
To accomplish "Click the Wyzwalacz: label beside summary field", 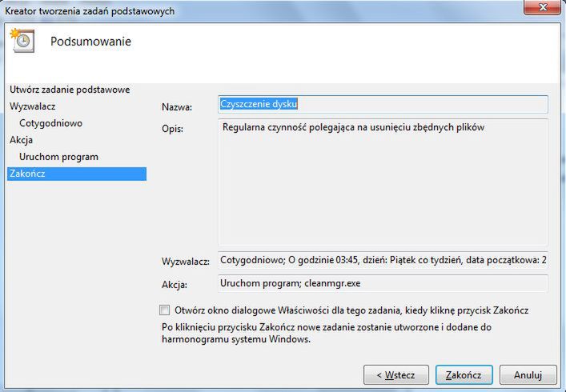I will point(186,262).
